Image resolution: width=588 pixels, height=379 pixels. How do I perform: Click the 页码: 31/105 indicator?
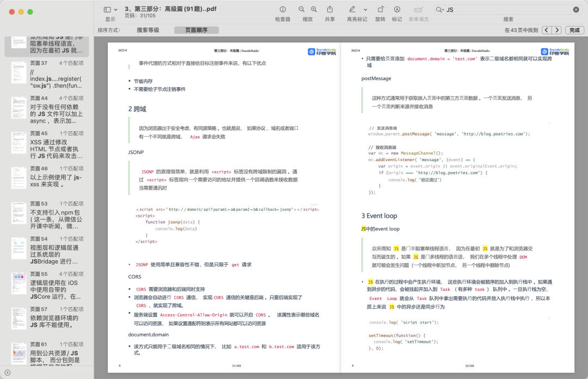140,16
